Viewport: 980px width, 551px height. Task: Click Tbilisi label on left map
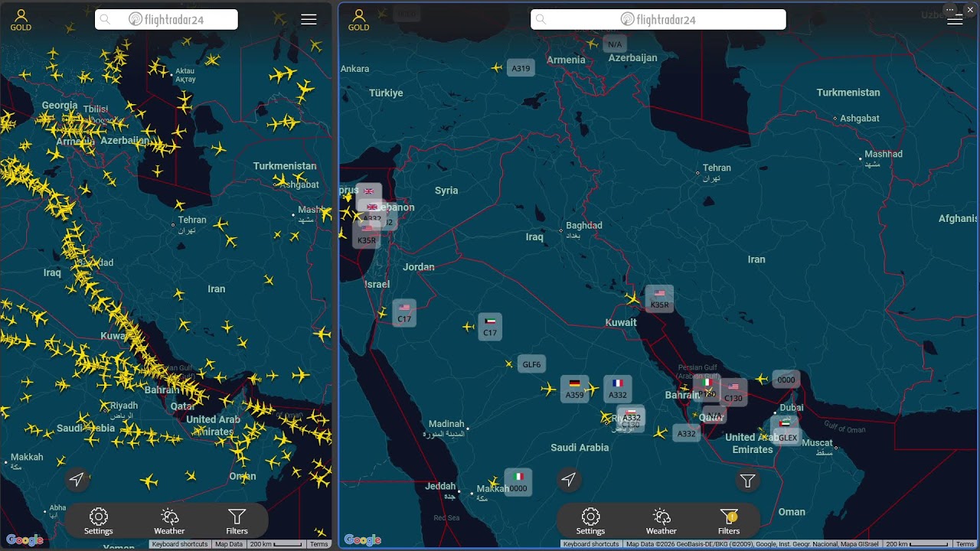tap(96, 109)
